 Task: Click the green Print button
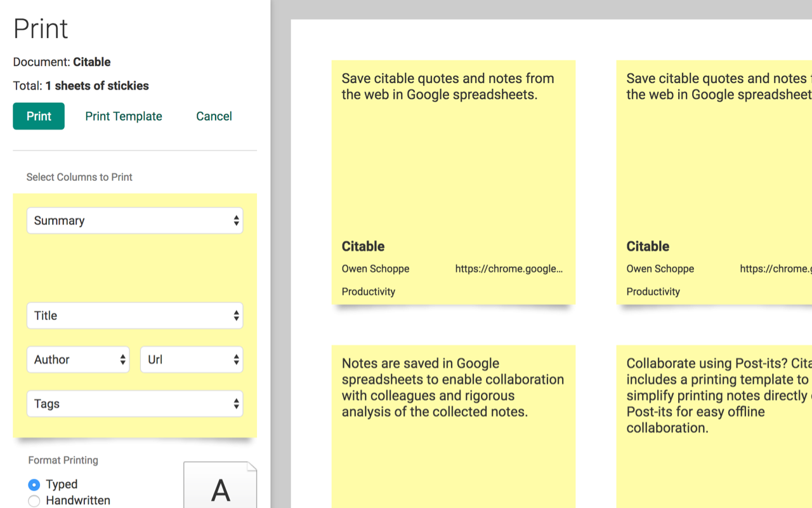(39, 116)
